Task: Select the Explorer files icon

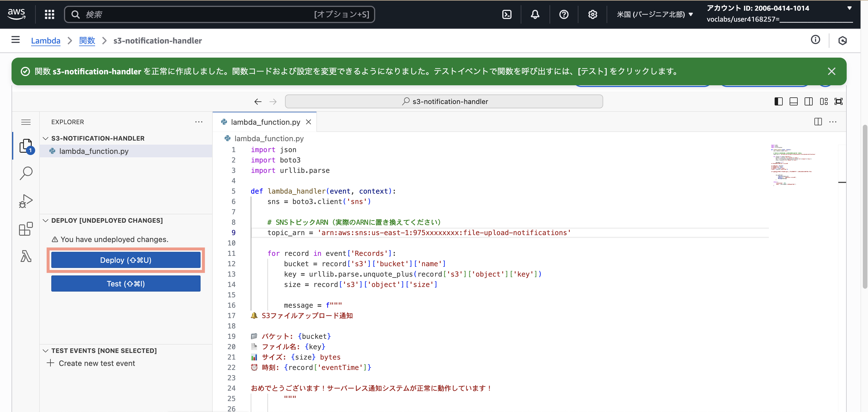Action: (x=26, y=146)
